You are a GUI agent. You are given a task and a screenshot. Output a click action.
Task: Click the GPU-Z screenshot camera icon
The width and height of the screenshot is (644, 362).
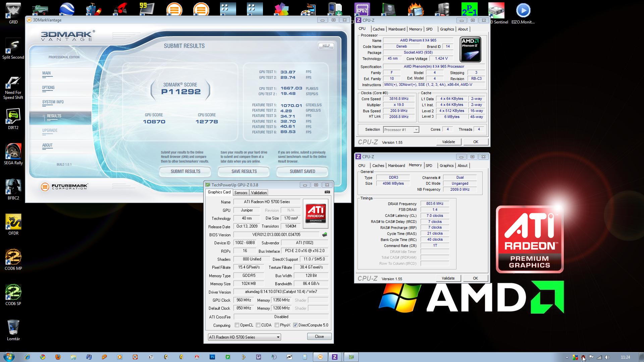pyautogui.click(x=327, y=192)
